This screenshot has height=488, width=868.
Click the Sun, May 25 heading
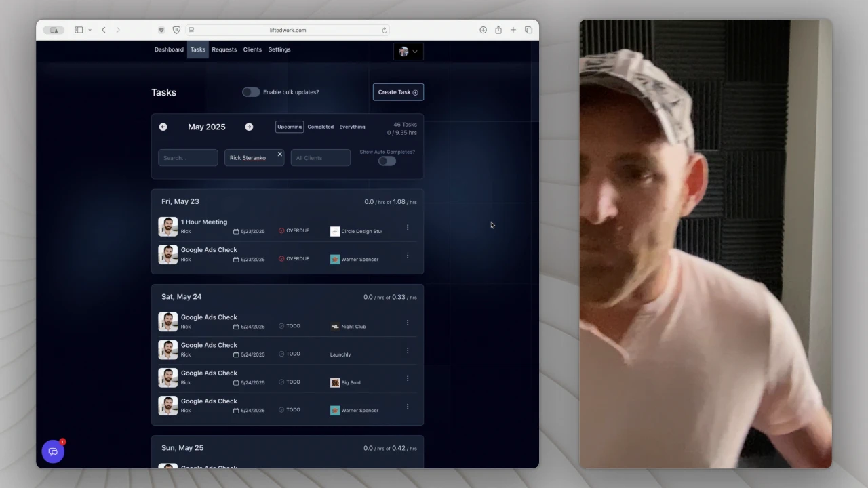(x=182, y=448)
